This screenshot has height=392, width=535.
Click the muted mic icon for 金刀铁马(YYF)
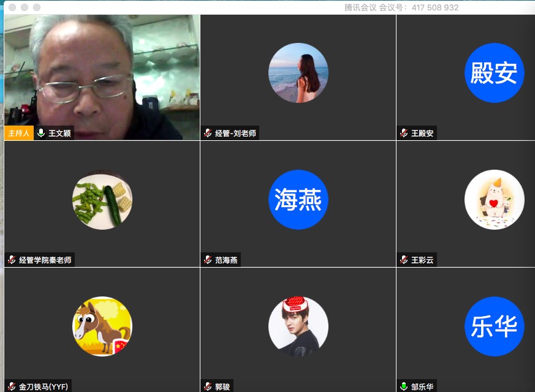(x=12, y=386)
